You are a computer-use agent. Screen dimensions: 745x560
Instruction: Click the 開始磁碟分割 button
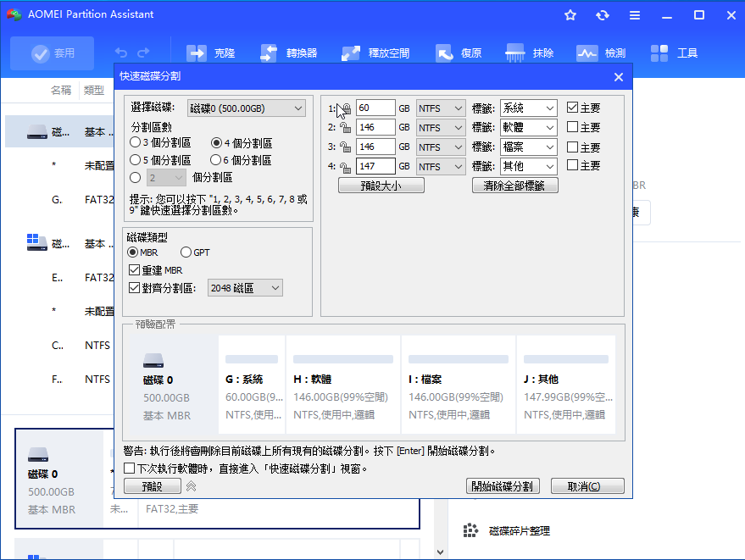tap(503, 486)
